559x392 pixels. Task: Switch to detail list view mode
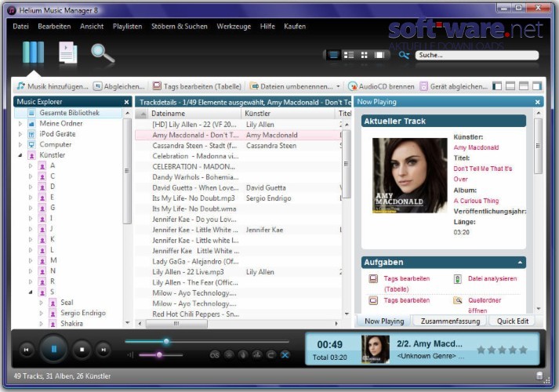[x=334, y=55]
